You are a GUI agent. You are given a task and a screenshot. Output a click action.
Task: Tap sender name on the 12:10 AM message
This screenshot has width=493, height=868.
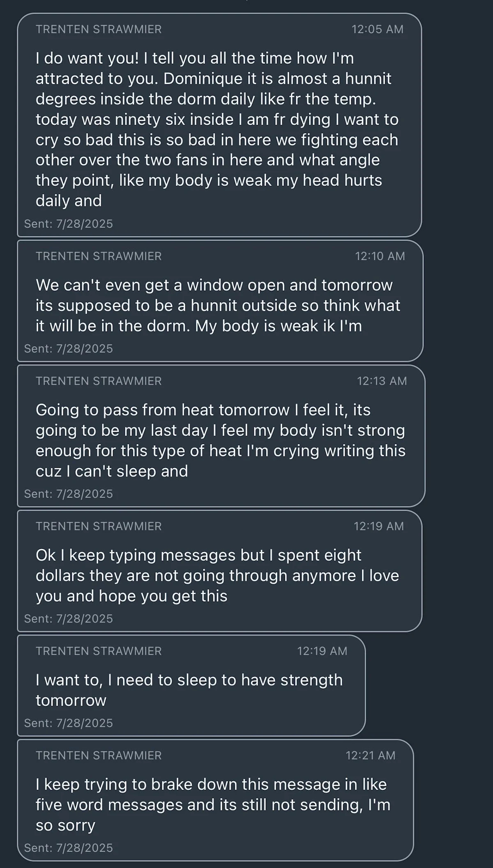pyautogui.click(x=99, y=256)
